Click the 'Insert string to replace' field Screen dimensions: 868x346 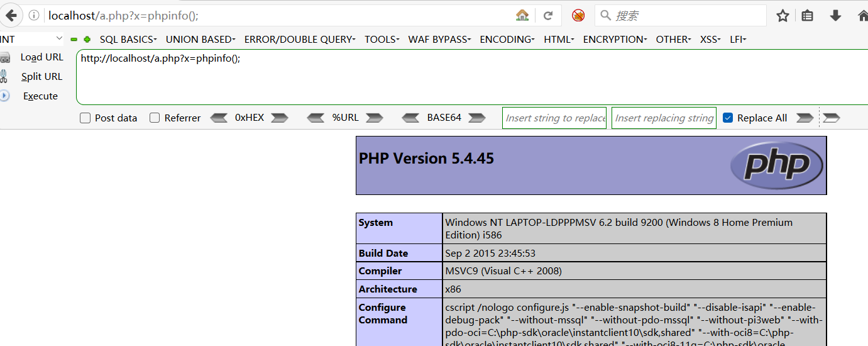tap(554, 118)
